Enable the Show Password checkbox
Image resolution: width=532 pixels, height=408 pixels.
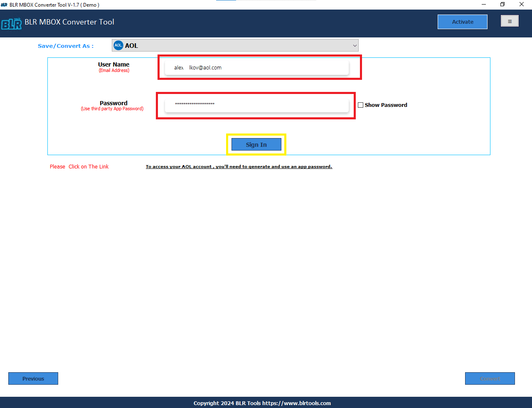click(361, 105)
